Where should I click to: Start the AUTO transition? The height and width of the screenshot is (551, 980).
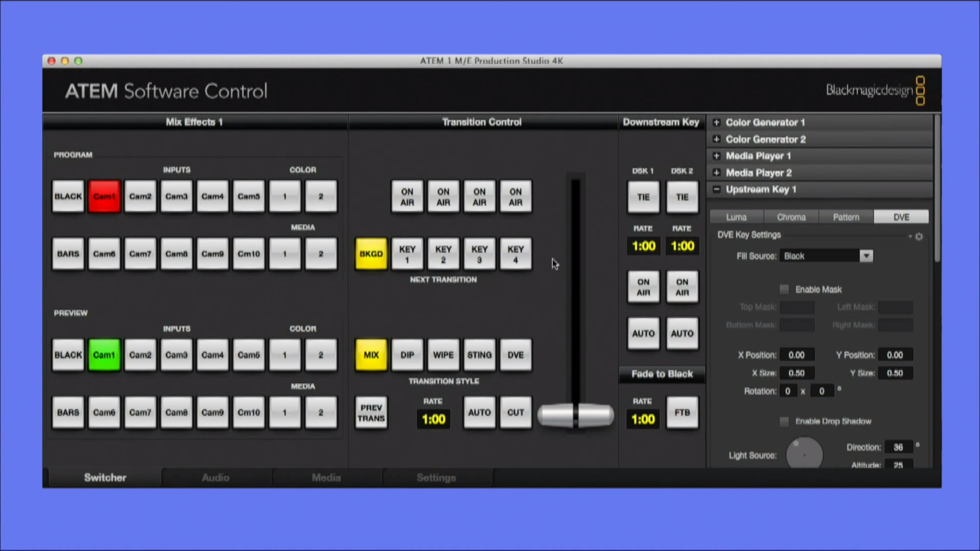point(480,413)
